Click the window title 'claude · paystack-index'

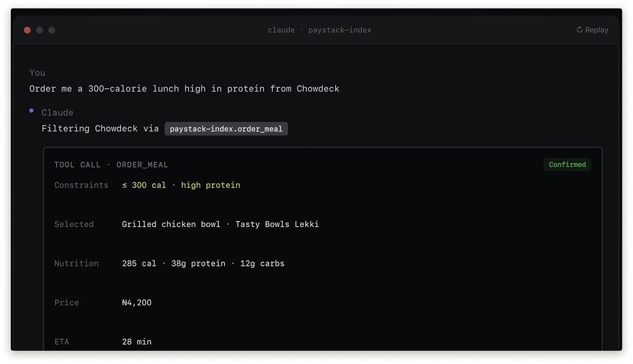coord(319,30)
